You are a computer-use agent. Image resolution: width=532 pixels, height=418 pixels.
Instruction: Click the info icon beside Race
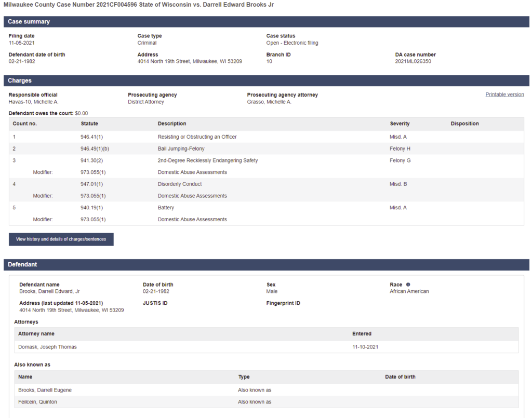coord(408,285)
